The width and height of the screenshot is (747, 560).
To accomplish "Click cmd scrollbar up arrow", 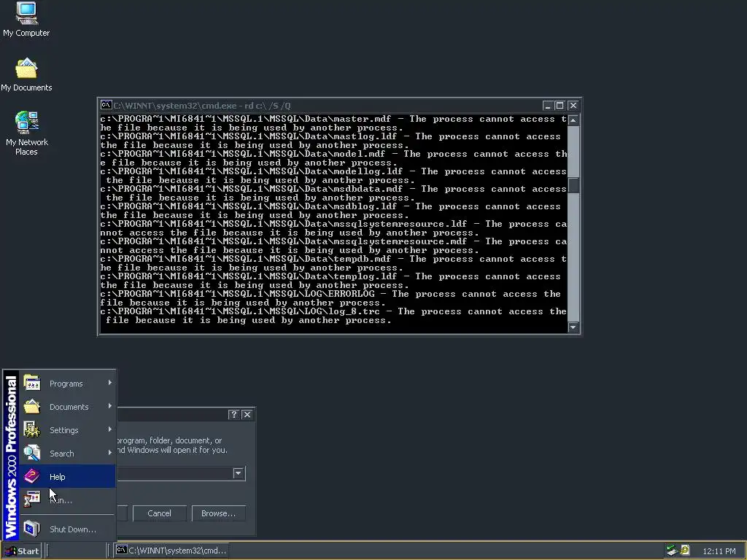I will coord(573,120).
